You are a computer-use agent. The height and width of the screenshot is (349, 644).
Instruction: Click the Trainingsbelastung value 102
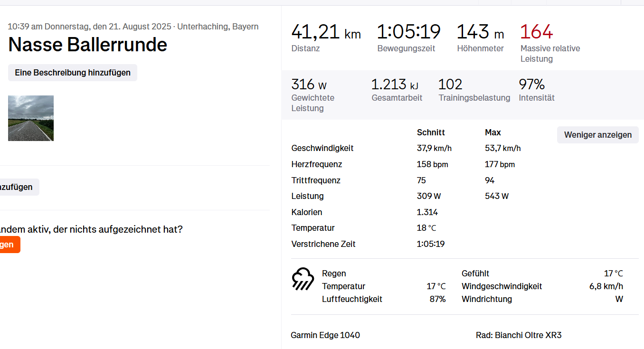(450, 85)
